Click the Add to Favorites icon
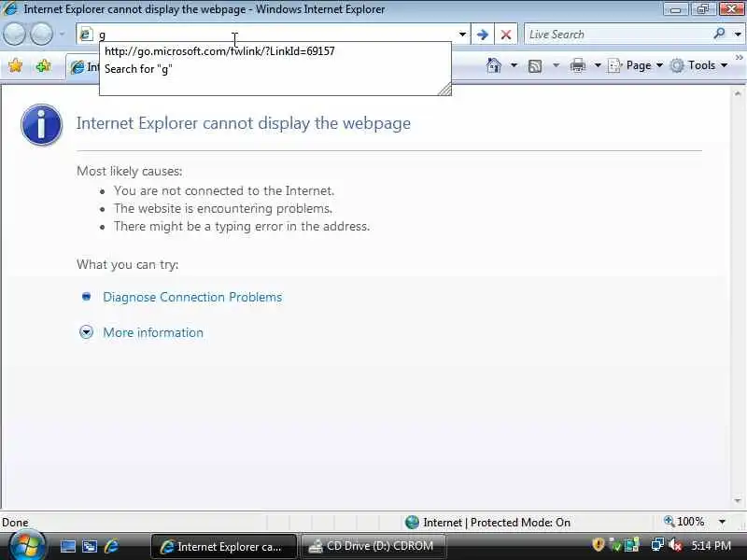The width and height of the screenshot is (747, 560). [x=43, y=65]
